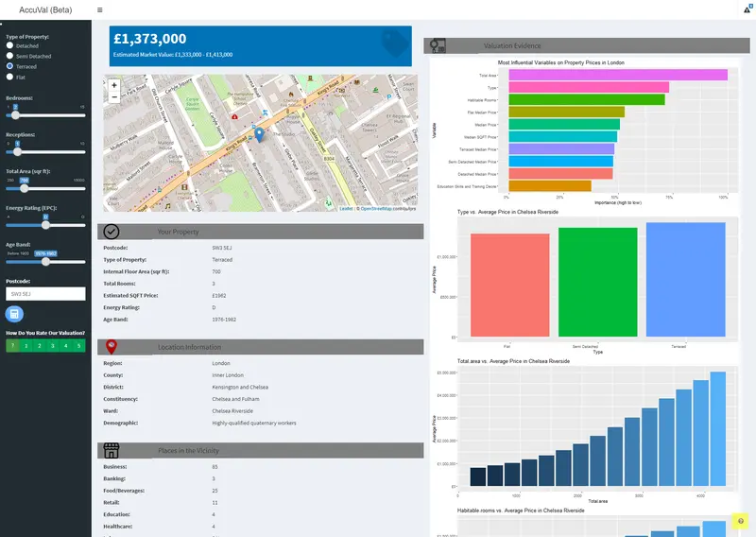
Task: Click the blue calculator valuation button
Action: coord(14,314)
